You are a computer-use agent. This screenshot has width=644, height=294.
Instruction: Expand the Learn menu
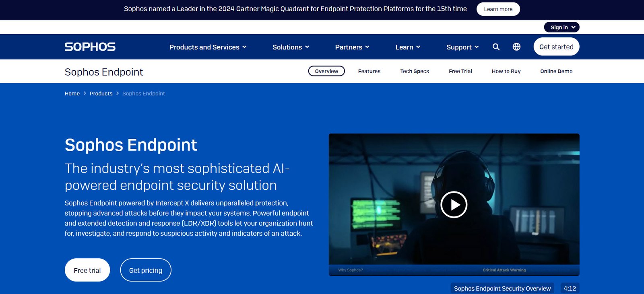point(408,47)
